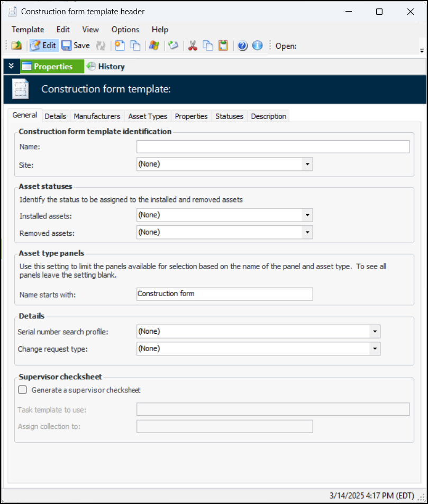Click the blue information icon
The height and width of the screenshot is (504, 428).
coord(257,45)
